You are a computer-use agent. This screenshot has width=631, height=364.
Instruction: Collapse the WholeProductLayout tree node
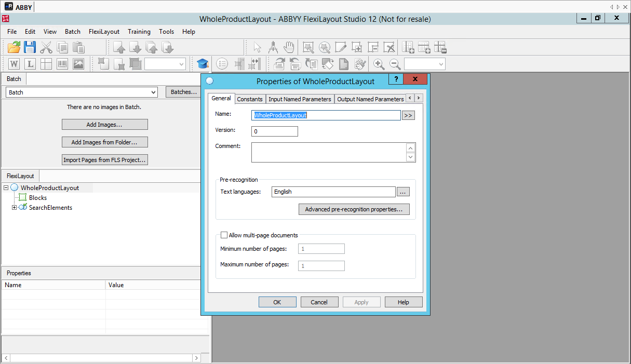tap(6, 188)
